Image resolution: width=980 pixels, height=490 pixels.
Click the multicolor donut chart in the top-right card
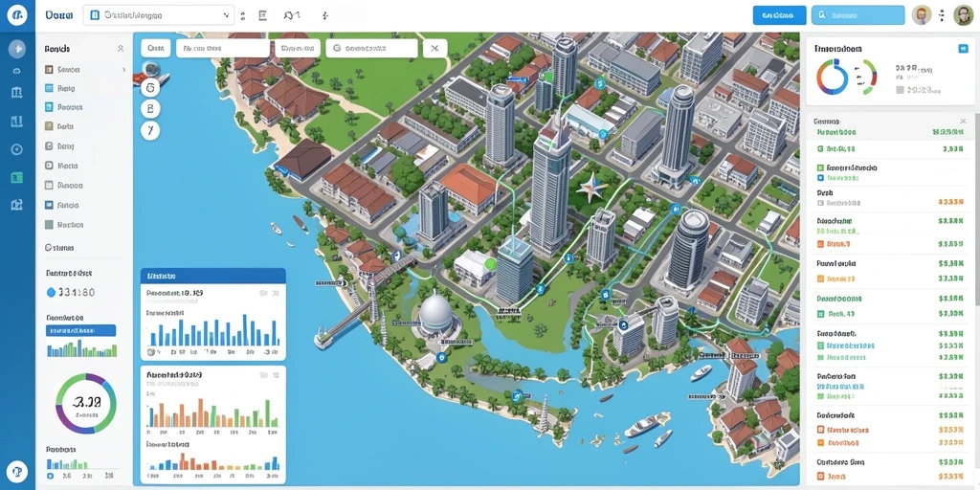[832, 77]
